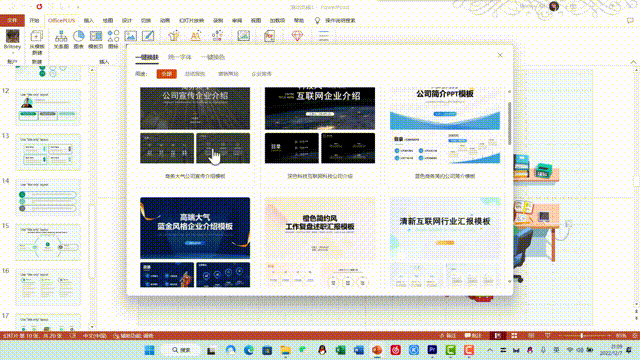Click the template dialog vertical scrollbar
The image size is (640, 360).
pos(509,123)
